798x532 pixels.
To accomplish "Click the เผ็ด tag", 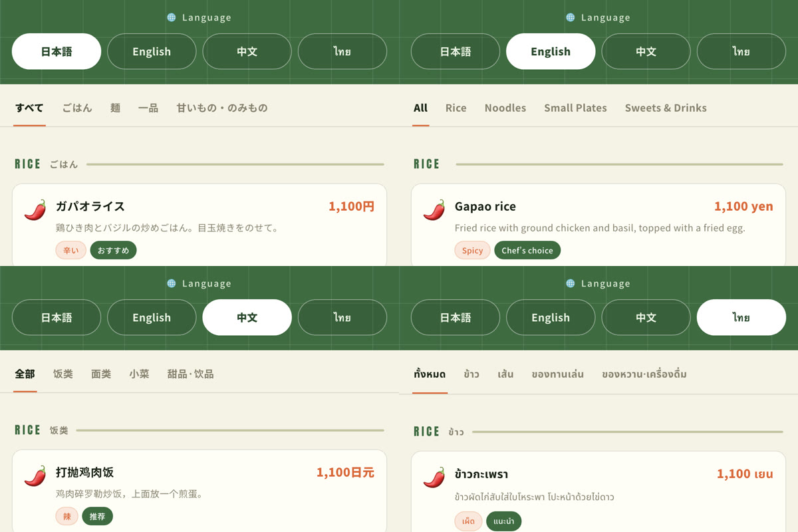I will pyautogui.click(x=469, y=521).
